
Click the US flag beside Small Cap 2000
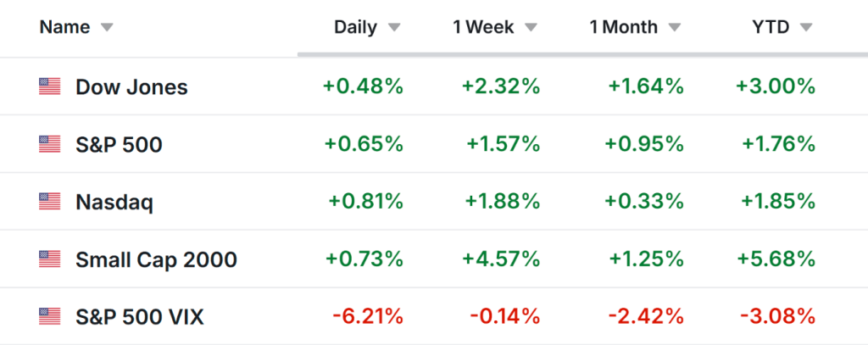pyautogui.click(x=50, y=259)
